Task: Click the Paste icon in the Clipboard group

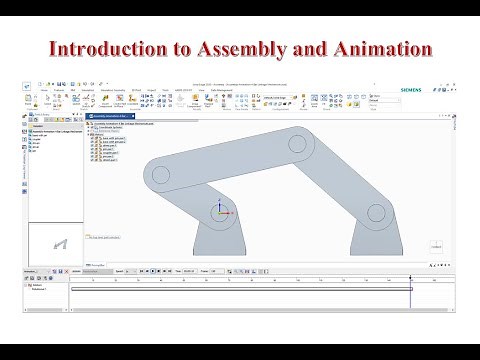Action: (28, 98)
